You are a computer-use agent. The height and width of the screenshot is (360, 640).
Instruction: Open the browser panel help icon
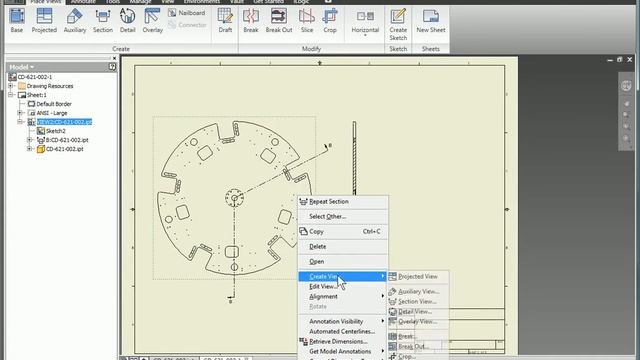click(x=112, y=67)
